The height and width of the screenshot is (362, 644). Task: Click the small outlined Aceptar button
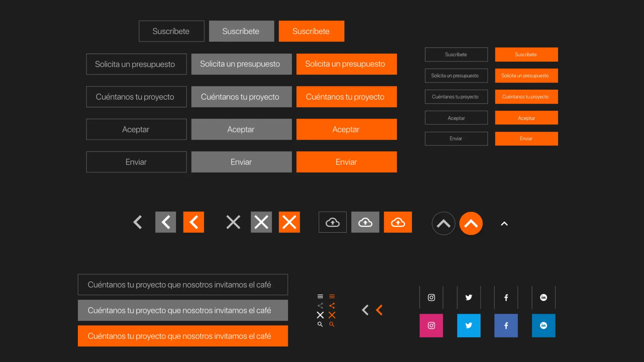tap(456, 118)
